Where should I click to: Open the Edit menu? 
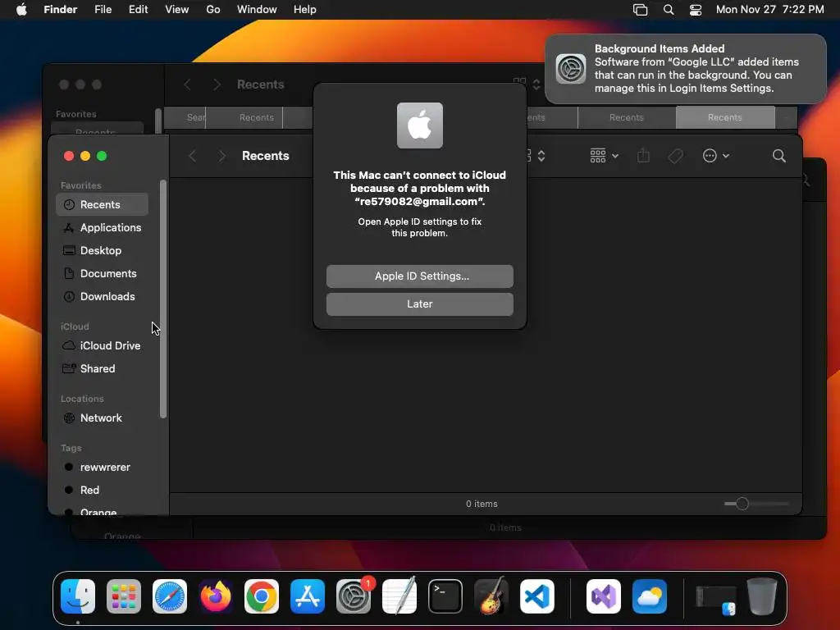(138, 10)
